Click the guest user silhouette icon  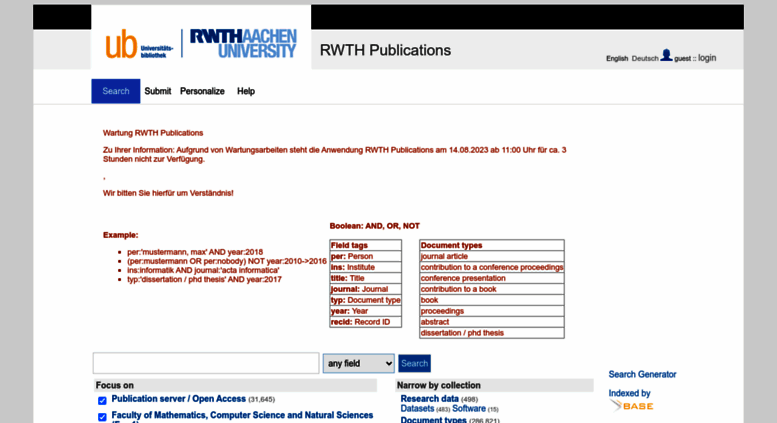[666, 55]
